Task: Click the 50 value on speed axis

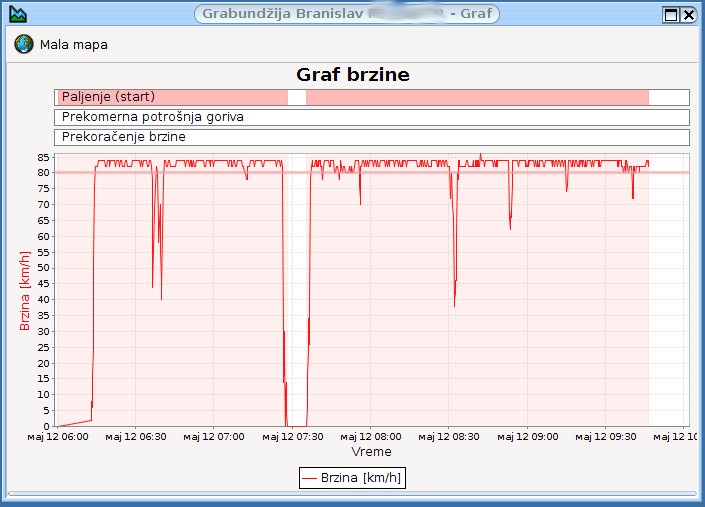Action: (43, 268)
